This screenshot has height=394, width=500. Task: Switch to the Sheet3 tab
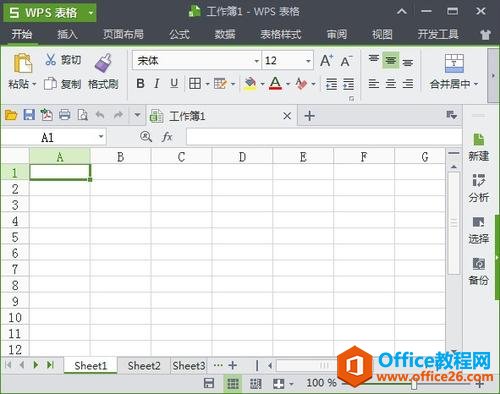coord(189,366)
